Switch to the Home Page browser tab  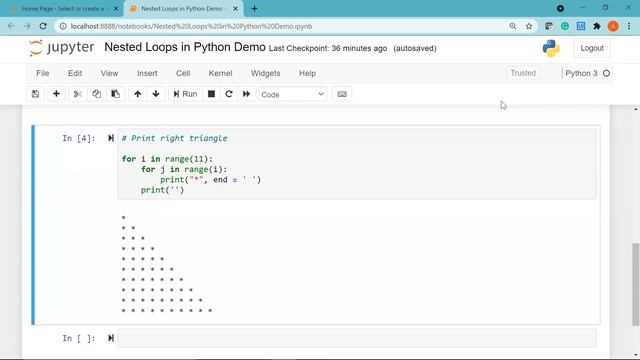coord(63,9)
